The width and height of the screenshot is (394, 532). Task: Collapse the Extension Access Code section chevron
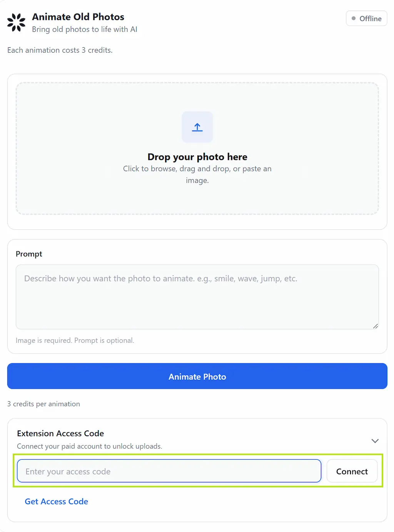pyautogui.click(x=375, y=441)
